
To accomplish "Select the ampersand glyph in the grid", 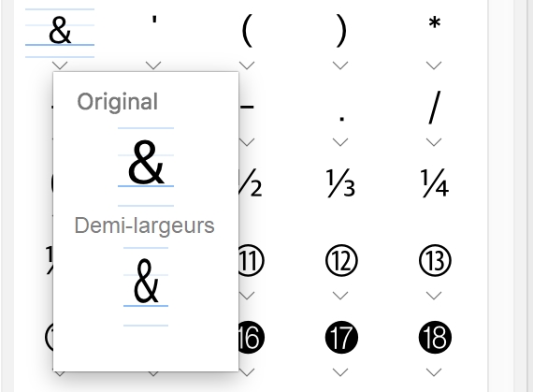I will [60, 31].
